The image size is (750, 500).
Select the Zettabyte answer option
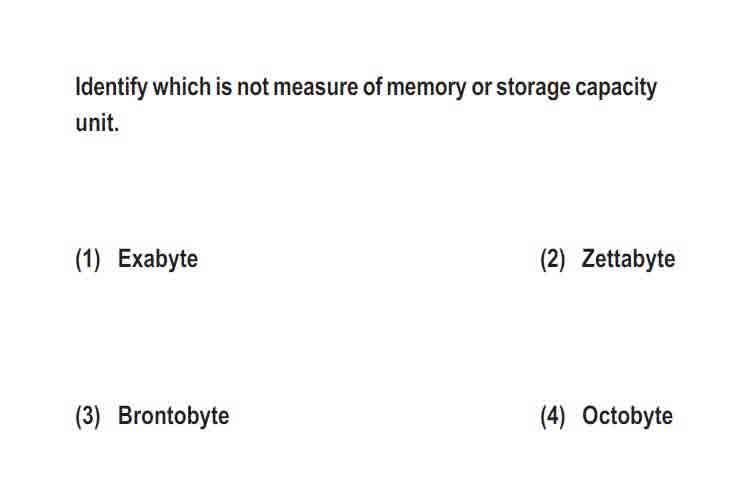628,259
